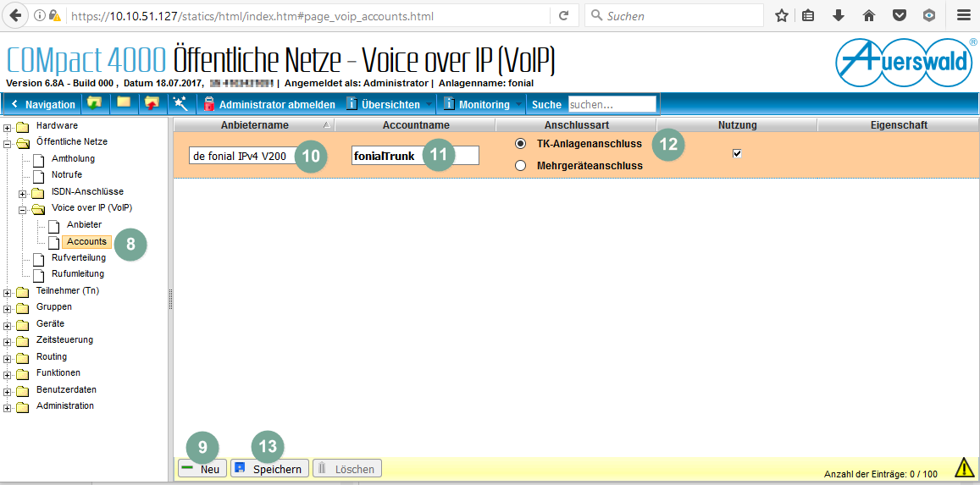Click the Funktionen folder icon
Viewport: 980px width, 485px height.
(x=23, y=374)
